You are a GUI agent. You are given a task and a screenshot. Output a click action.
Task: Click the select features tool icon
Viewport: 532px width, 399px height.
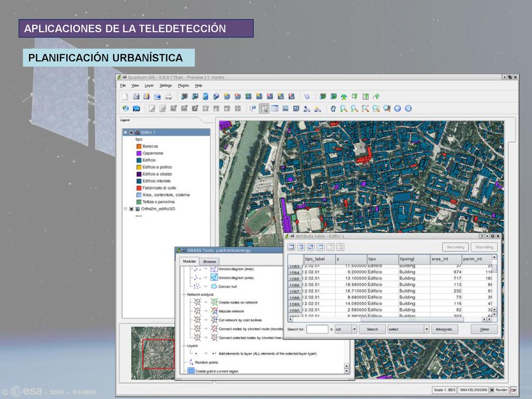[x=264, y=109]
